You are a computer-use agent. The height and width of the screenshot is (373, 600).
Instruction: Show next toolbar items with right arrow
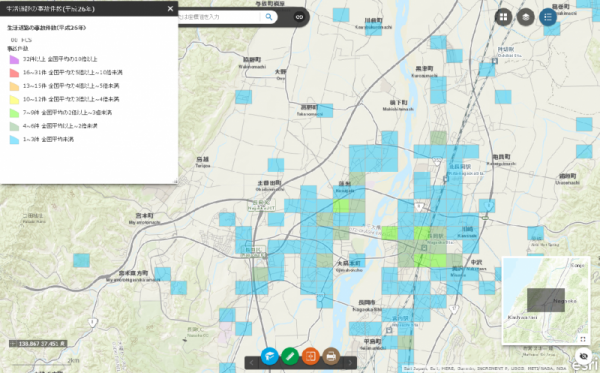point(350,362)
